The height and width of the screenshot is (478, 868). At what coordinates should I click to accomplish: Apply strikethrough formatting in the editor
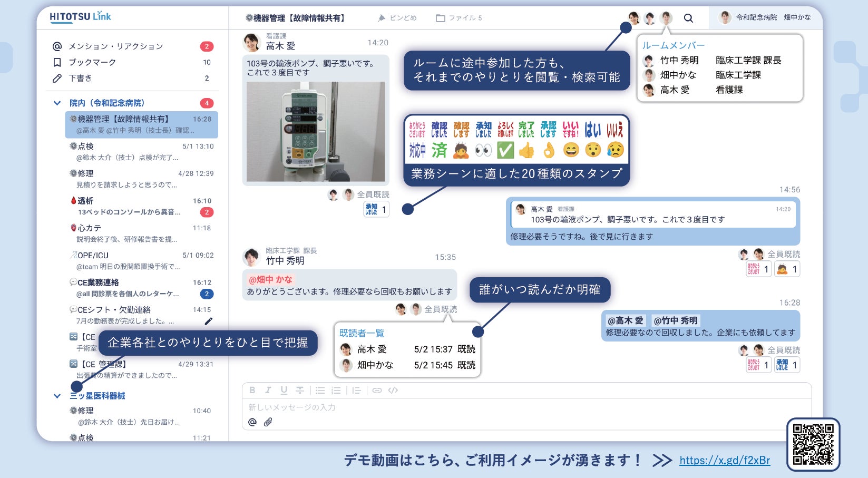300,390
